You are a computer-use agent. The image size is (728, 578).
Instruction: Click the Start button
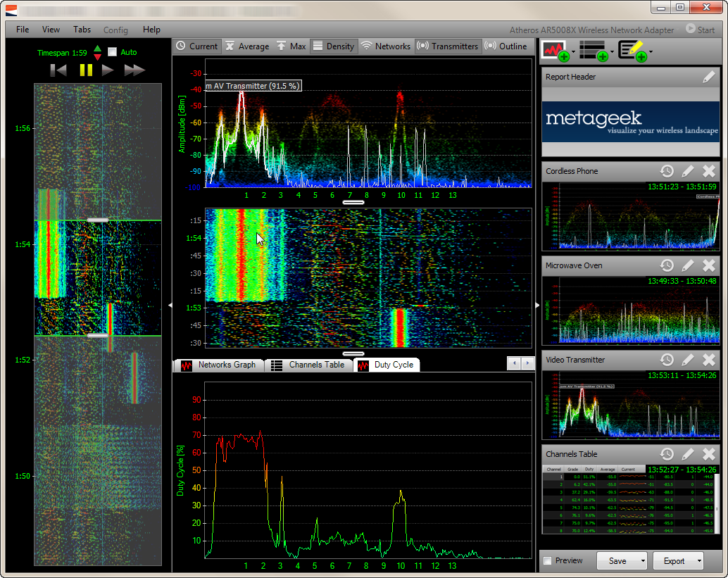click(x=700, y=30)
